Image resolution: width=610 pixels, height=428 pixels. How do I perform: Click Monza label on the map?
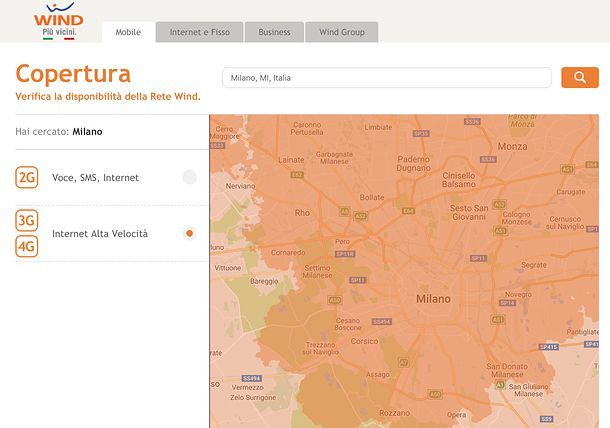[x=512, y=146]
